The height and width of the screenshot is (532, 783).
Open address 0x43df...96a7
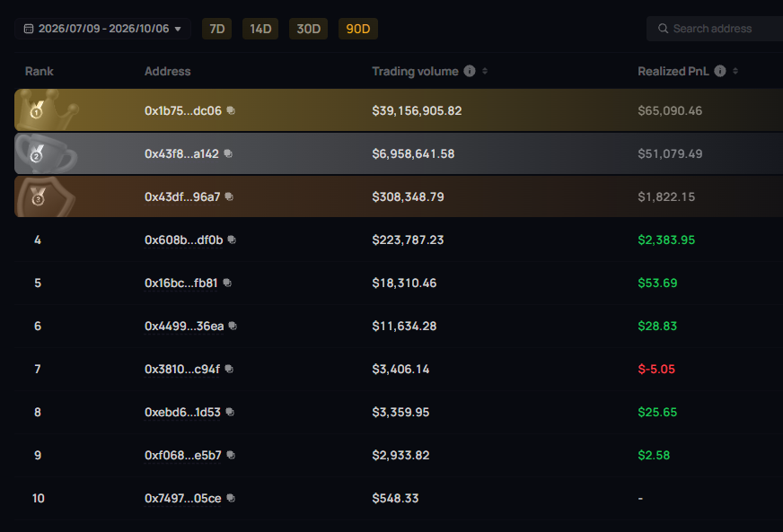tap(182, 196)
